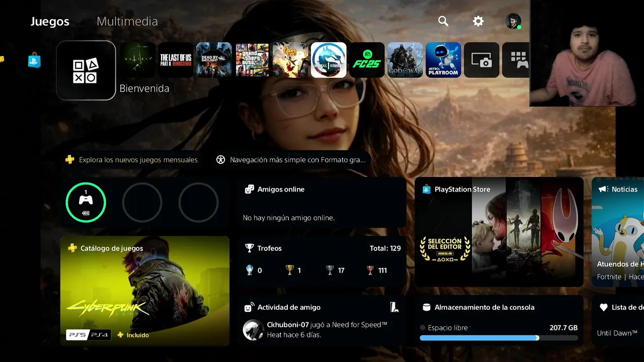The width and height of the screenshot is (644, 362).
Task: Open Navegación más simple con Formato notice
Action: [x=291, y=160]
